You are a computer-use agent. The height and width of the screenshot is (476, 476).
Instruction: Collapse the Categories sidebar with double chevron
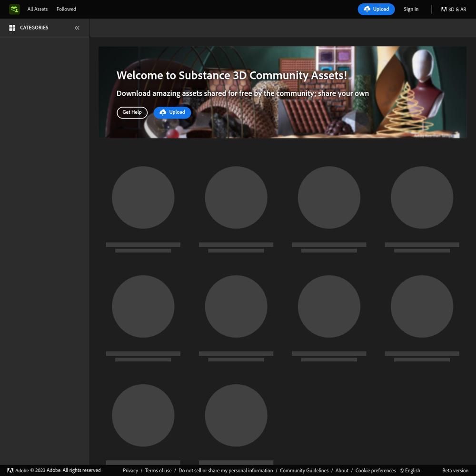coord(77,28)
